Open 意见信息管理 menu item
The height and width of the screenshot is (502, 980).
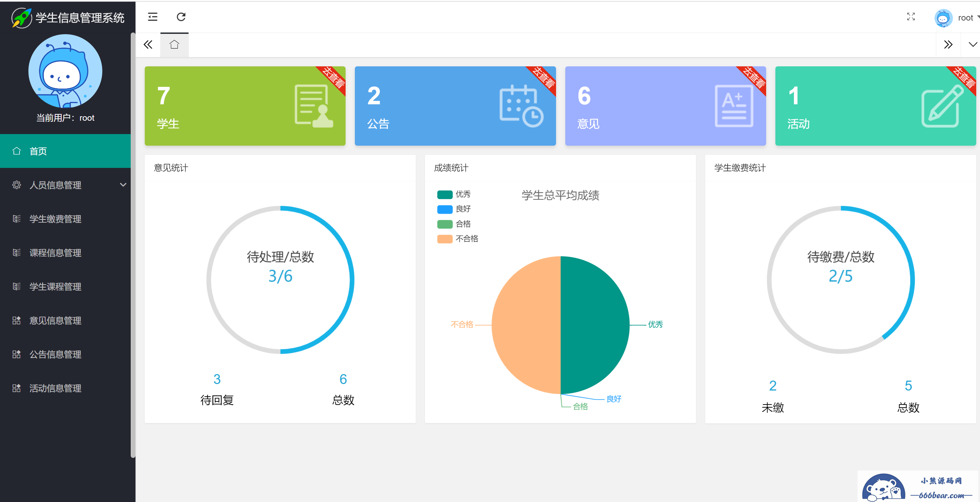click(65, 320)
